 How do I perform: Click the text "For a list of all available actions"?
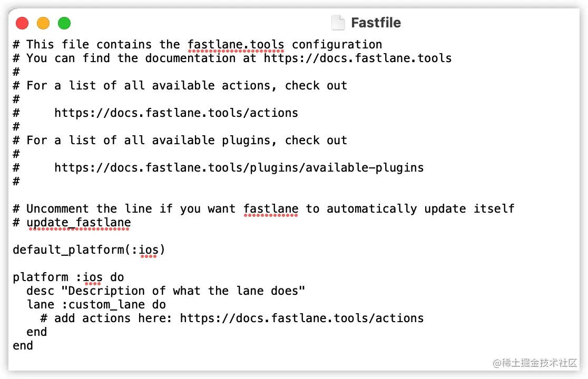148,85
